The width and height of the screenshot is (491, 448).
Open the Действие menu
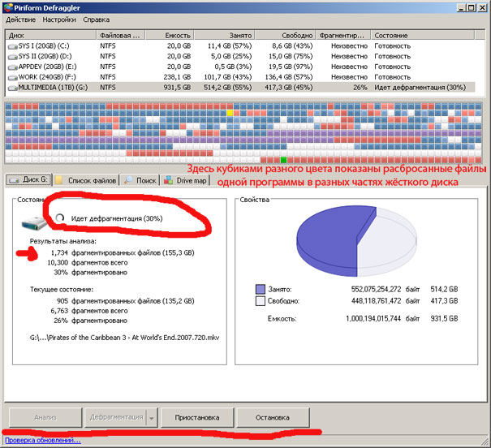[20, 18]
